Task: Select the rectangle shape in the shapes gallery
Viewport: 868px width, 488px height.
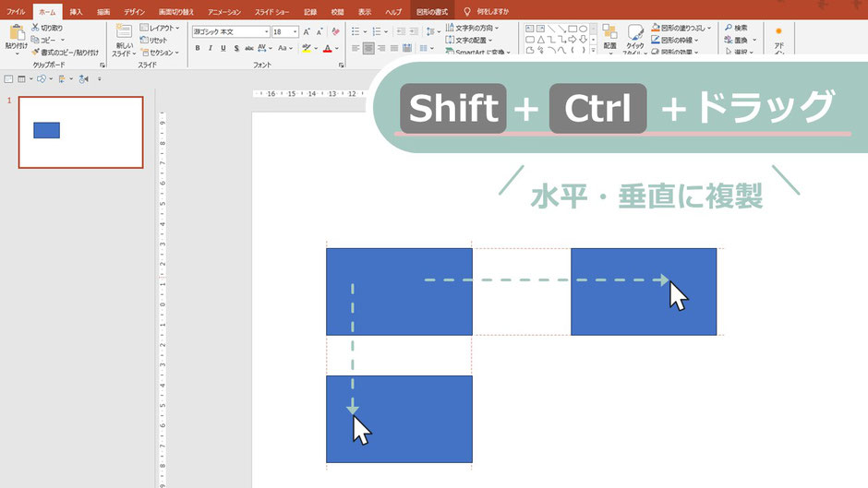Action: coord(573,29)
